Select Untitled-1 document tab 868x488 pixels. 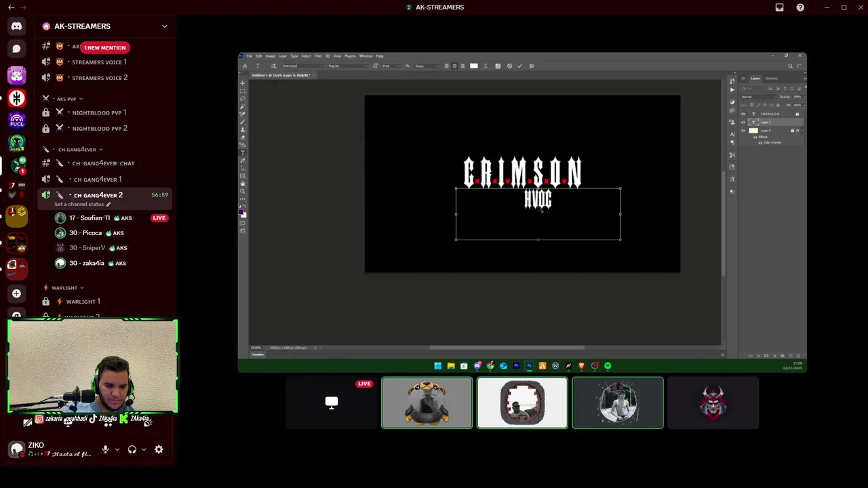point(282,75)
